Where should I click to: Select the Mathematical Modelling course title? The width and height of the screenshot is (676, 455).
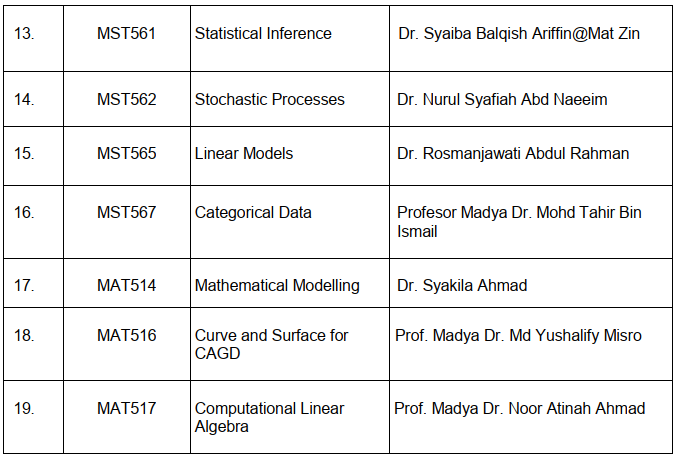pyautogui.click(x=277, y=285)
